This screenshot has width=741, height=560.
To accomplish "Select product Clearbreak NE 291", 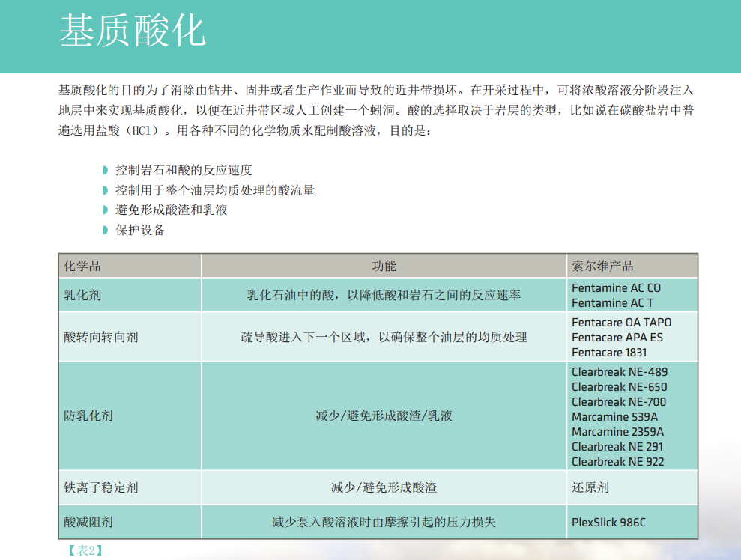I will (617, 447).
